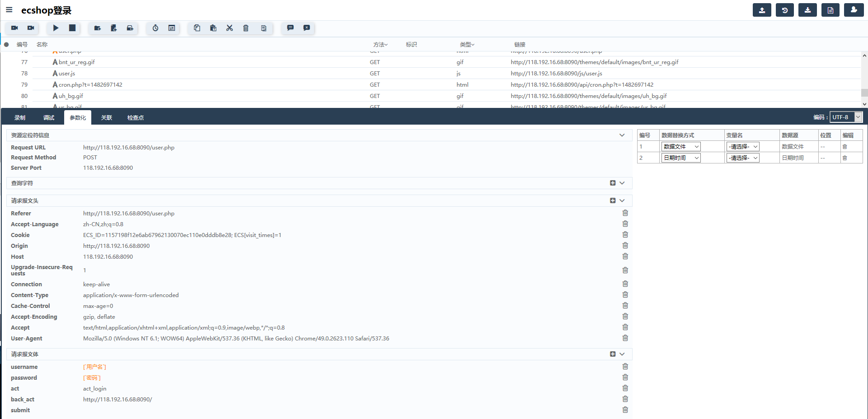Select the 参数化 tab
Viewport: 868px width, 419px height.
click(78, 117)
